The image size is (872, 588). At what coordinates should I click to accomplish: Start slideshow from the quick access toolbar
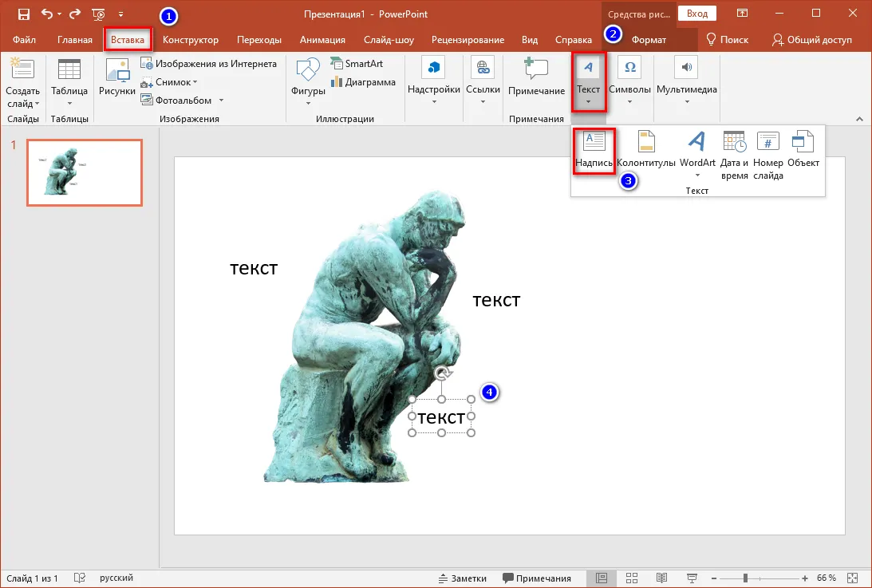(98, 14)
